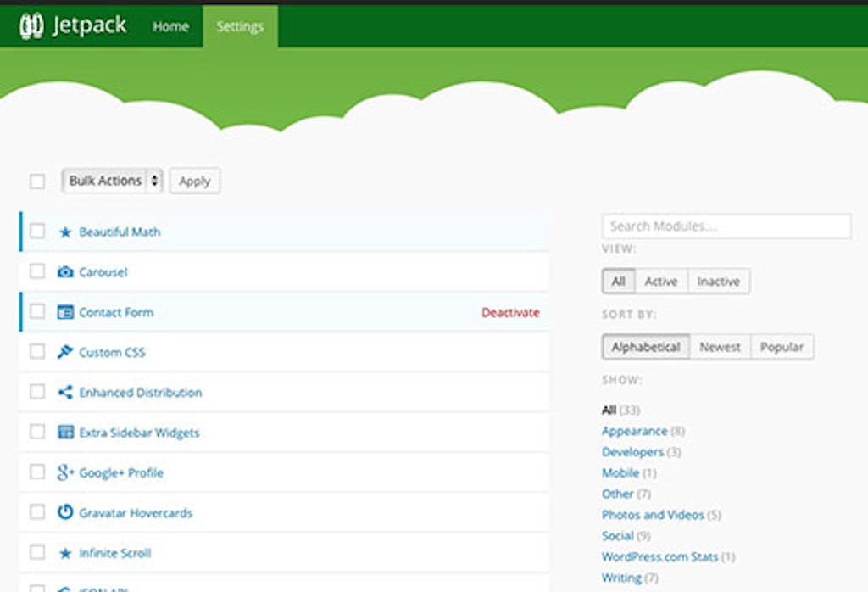Check the Beautiful Math module checkbox

point(37,232)
